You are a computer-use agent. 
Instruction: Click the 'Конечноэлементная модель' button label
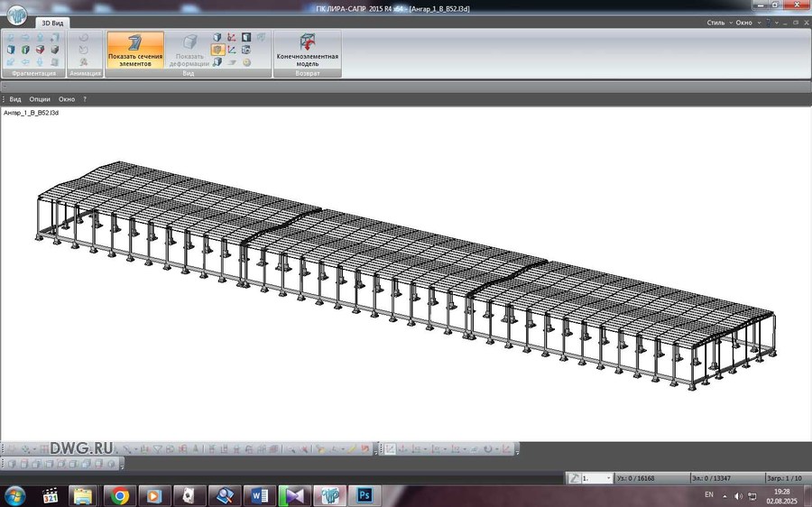[x=308, y=60]
